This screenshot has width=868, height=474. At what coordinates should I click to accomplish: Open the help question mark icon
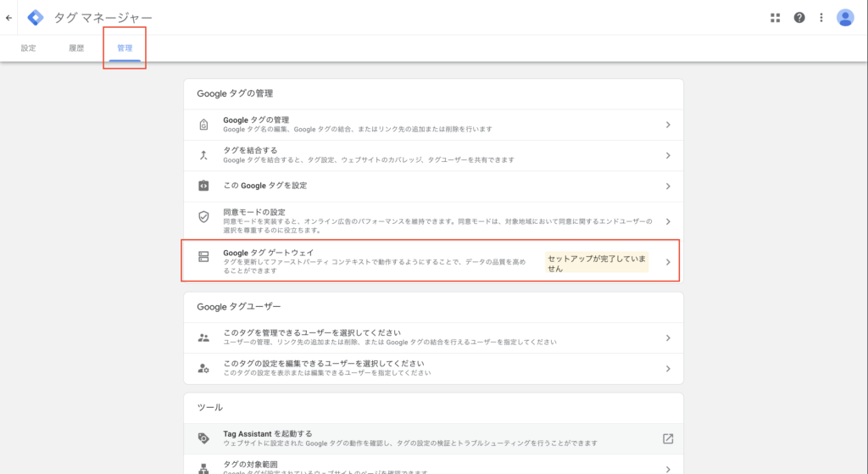tap(799, 18)
